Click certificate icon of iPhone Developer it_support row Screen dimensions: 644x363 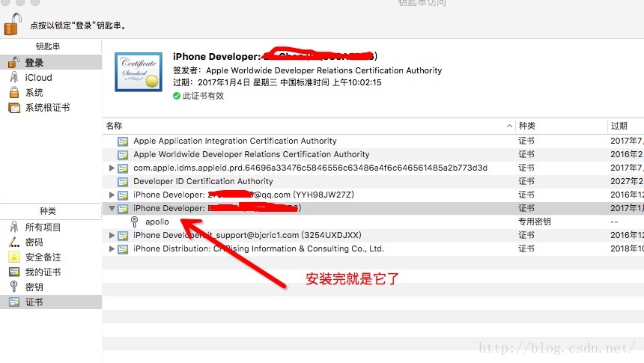pyautogui.click(x=123, y=236)
